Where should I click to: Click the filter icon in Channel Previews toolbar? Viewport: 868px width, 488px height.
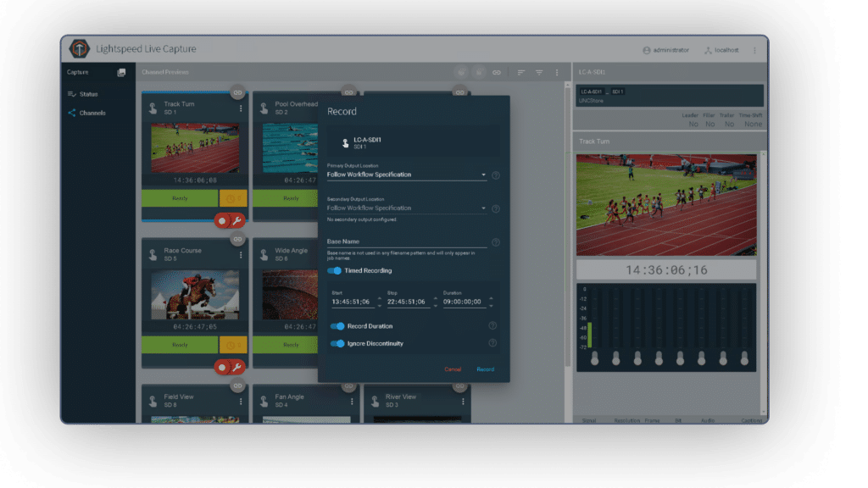pos(540,73)
